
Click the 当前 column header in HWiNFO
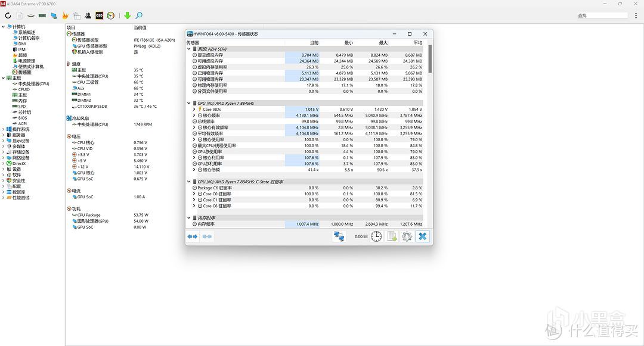[314, 43]
